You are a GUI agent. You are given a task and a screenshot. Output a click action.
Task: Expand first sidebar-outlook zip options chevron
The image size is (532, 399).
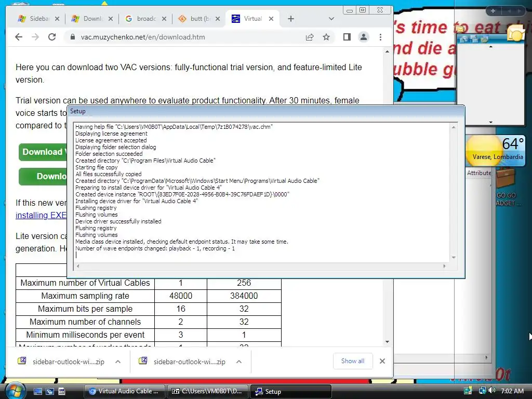pos(118,362)
